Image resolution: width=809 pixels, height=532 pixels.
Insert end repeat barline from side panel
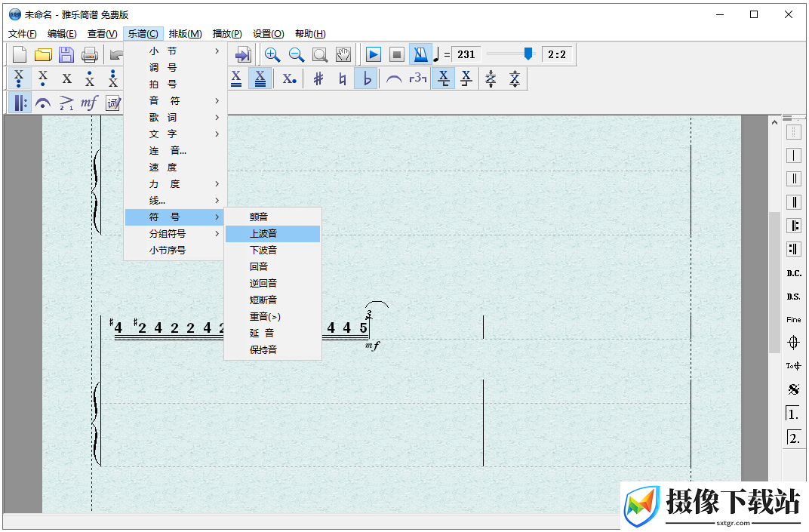793,249
